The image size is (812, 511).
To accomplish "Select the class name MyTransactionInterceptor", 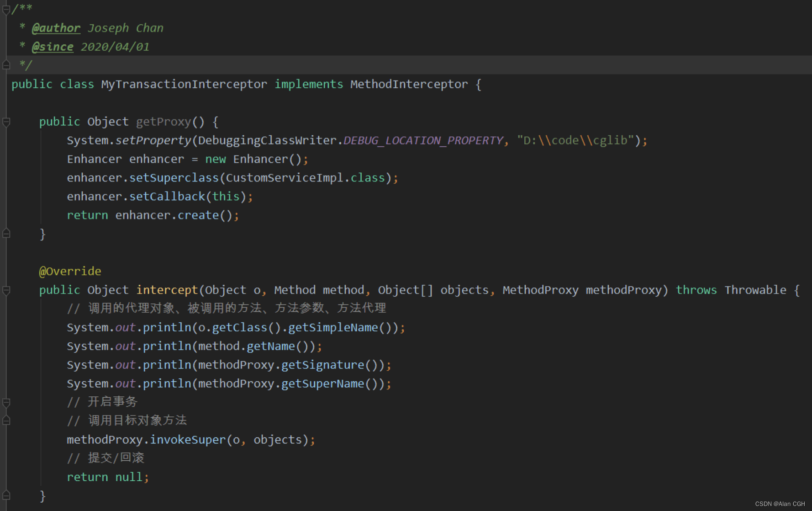I will point(184,84).
